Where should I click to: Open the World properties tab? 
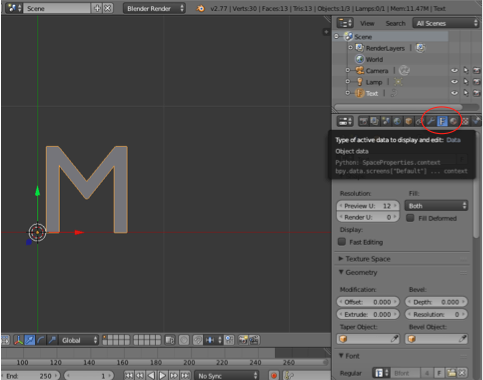pyautogui.click(x=397, y=121)
